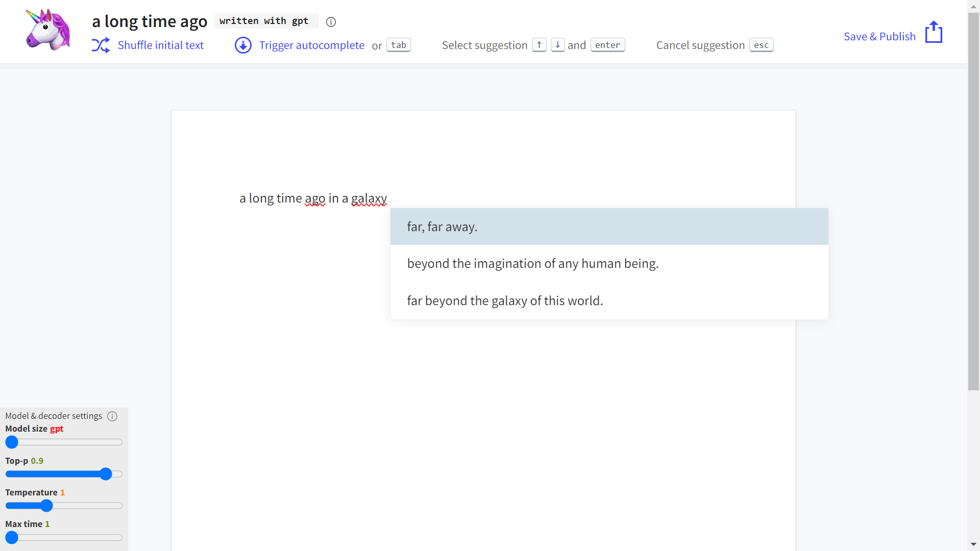Click the "Cancel suggestion" label

pos(700,45)
